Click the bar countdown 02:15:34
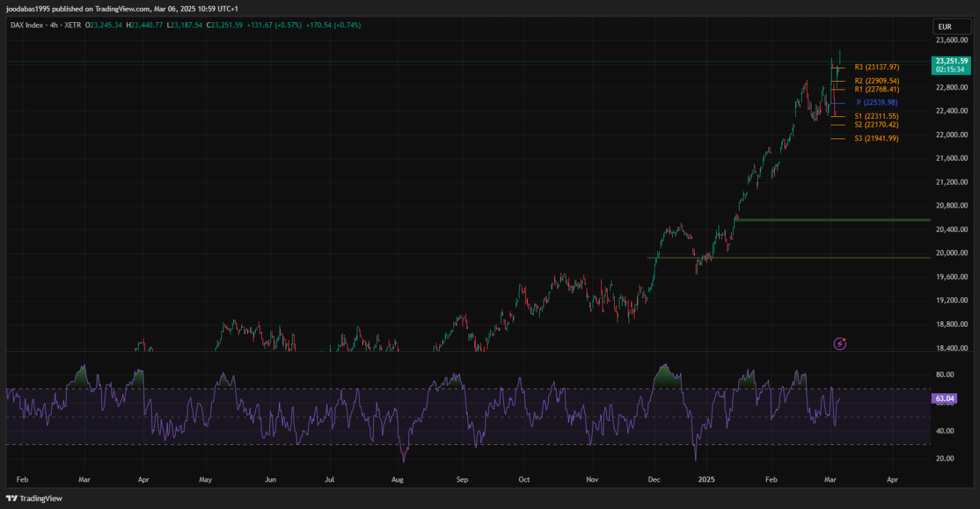Image resolution: width=980 pixels, height=509 pixels. click(949, 69)
